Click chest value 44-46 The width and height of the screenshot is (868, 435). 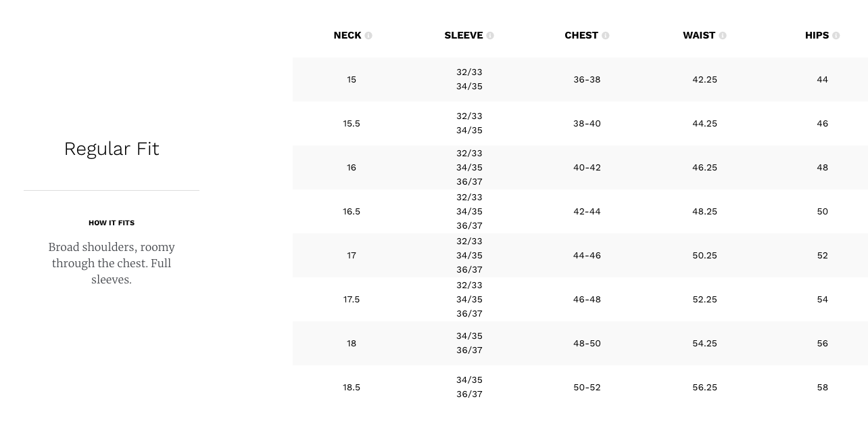(x=587, y=256)
